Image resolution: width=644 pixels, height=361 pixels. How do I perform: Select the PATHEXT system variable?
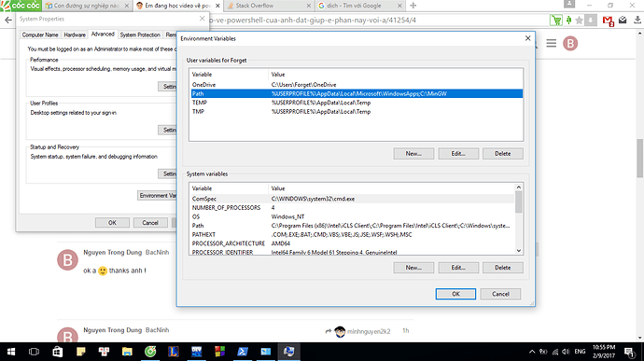(x=353, y=235)
